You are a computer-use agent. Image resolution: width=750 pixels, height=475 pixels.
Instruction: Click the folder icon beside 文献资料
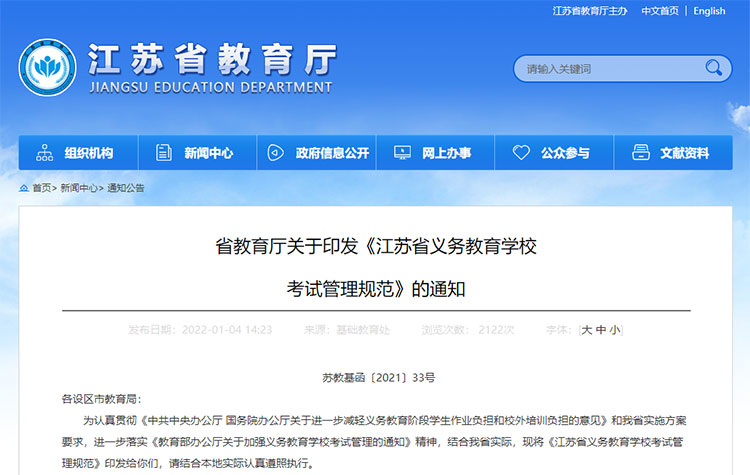(x=640, y=153)
